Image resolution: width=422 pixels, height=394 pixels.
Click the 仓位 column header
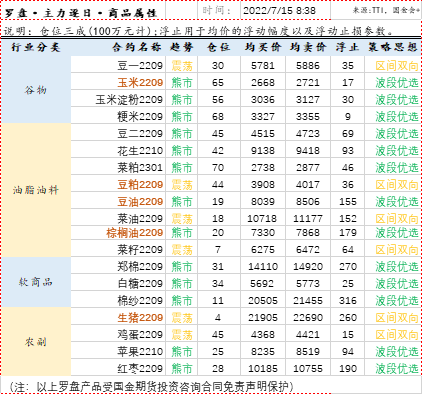click(x=218, y=47)
